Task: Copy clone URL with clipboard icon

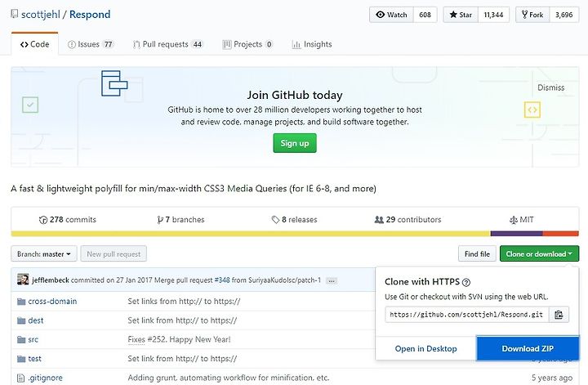Action: click(x=559, y=315)
